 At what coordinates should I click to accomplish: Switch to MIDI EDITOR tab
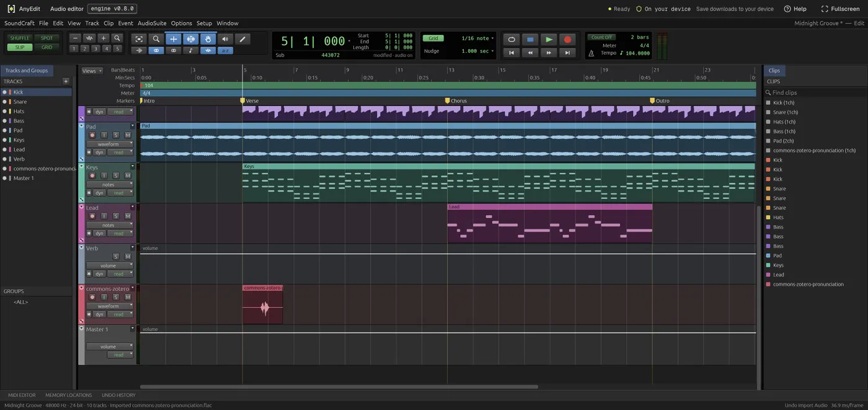(x=22, y=395)
